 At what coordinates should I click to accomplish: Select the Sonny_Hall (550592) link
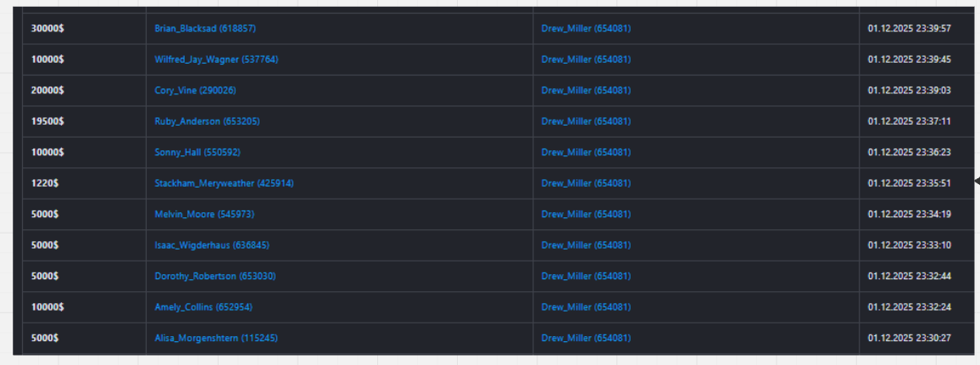[x=195, y=153]
